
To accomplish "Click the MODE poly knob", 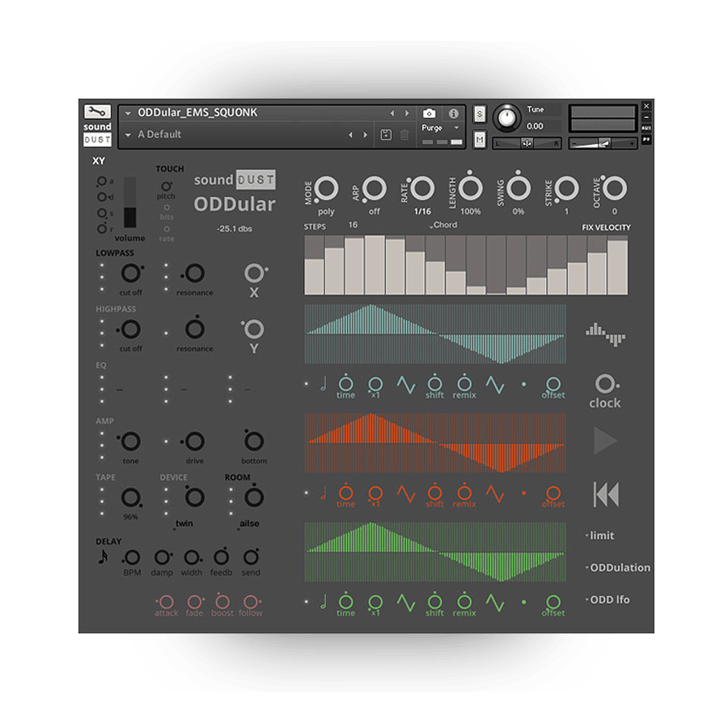I will click(x=326, y=189).
